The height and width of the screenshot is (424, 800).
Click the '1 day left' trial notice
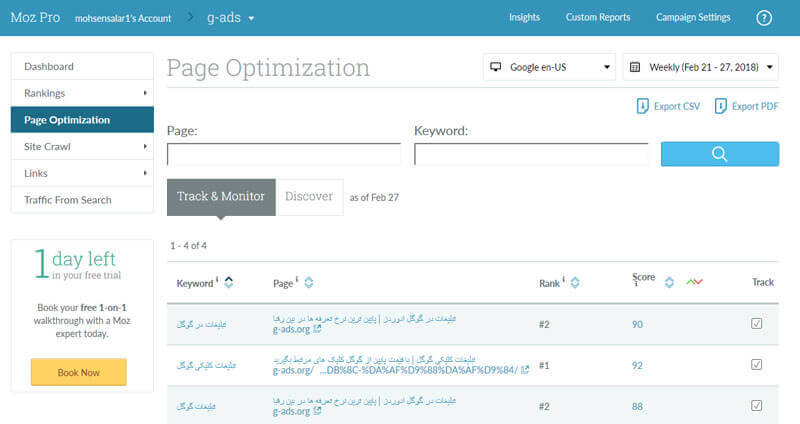(x=78, y=264)
